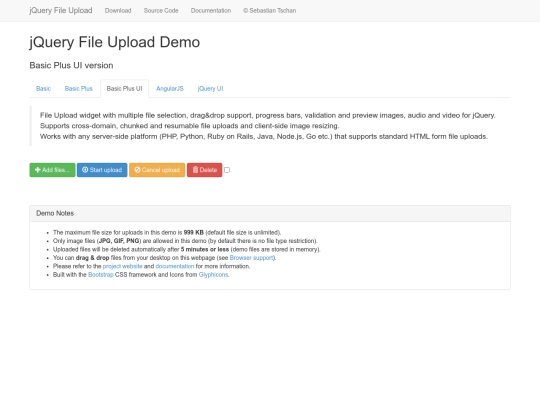This screenshot has width=540, height=405.
Task: Toggle the select-all checkbox beside Delete
Action: coord(227,170)
